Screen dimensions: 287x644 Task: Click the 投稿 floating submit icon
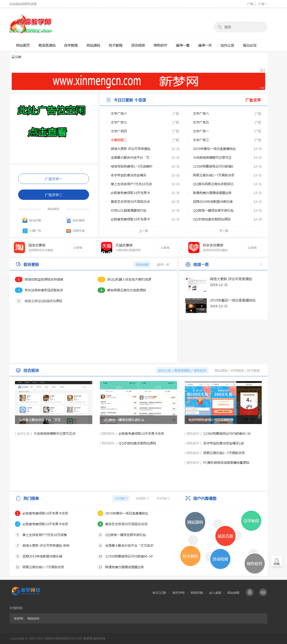coord(277,561)
